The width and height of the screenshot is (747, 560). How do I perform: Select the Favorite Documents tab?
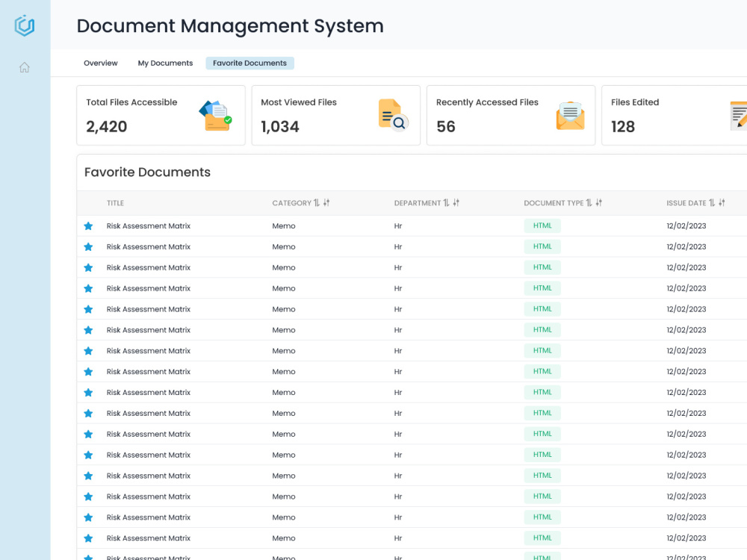click(249, 63)
